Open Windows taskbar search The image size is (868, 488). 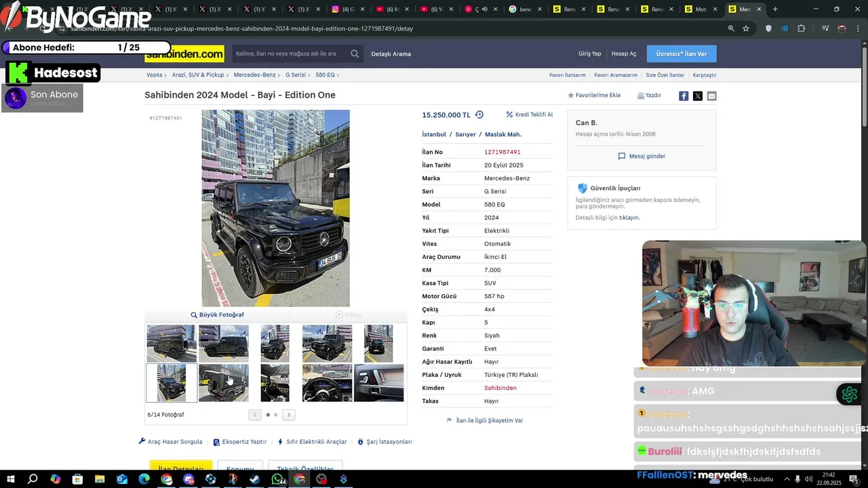pos(33,479)
